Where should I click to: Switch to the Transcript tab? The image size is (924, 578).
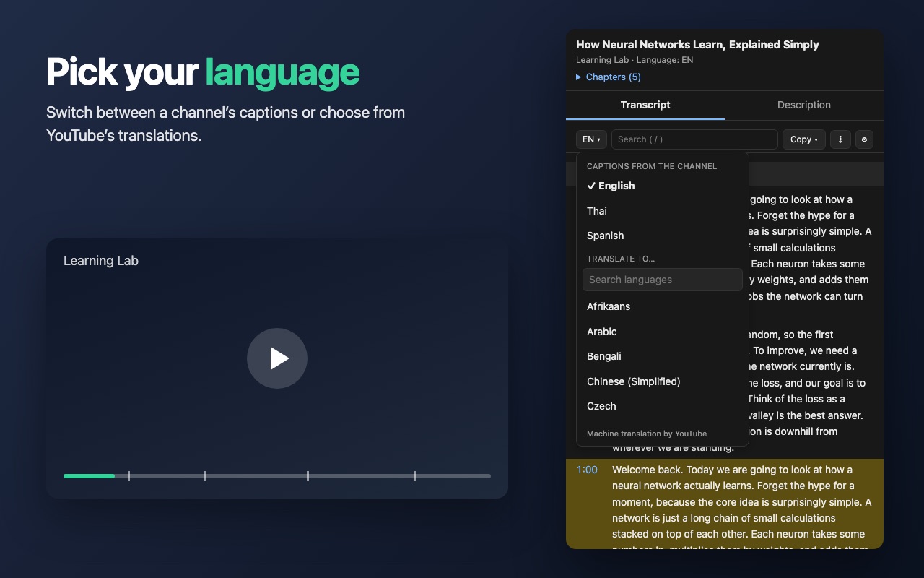click(x=645, y=105)
